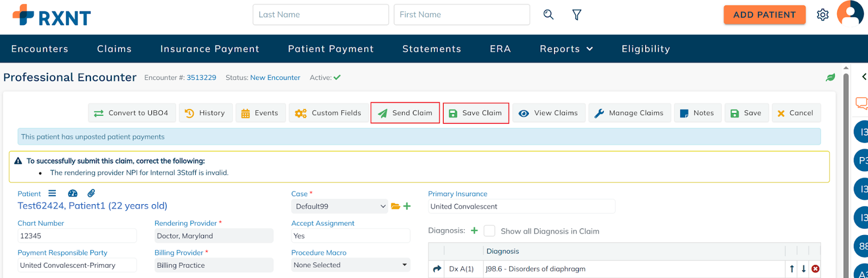Remove the J98.6 diagnosis row
Screen dimensions: 868x278
tap(815, 269)
